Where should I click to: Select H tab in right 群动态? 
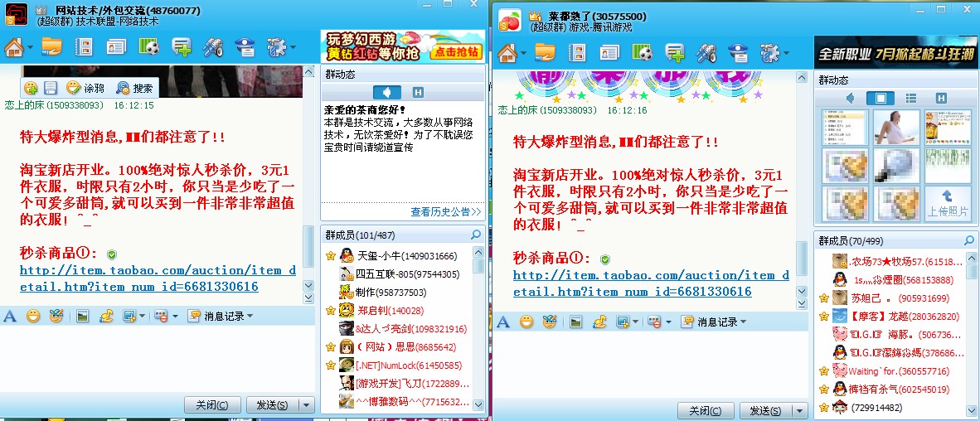click(x=941, y=98)
